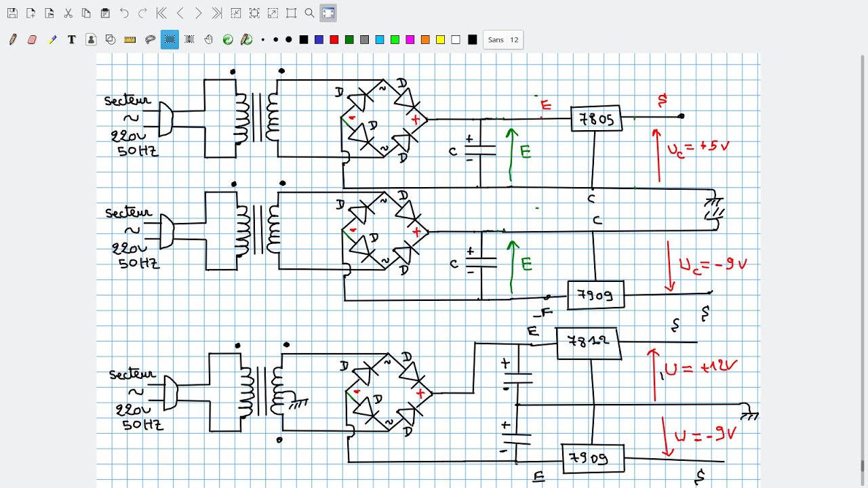Click the 7812 regulator box
The width and height of the screenshot is (868, 488).
point(588,342)
